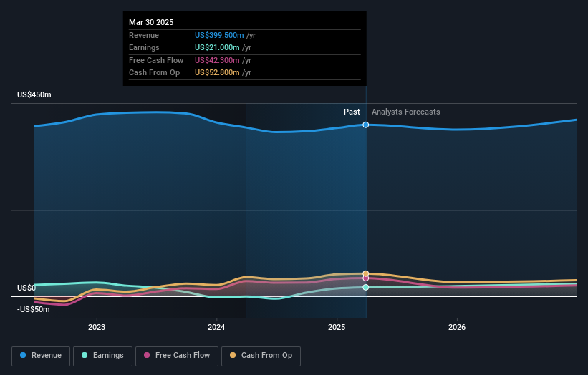588x375 pixels.
Task: Click the Past label on chart
Action: coord(352,112)
